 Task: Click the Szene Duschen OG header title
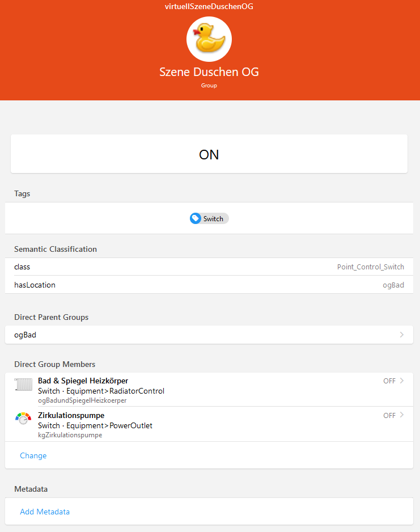click(x=209, y=72)
